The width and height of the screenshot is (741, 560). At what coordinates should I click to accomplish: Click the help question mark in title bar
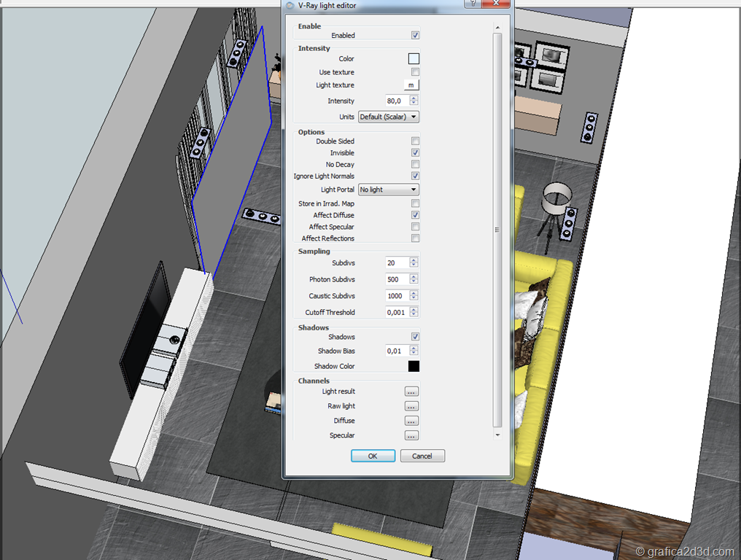pos(475,4)
